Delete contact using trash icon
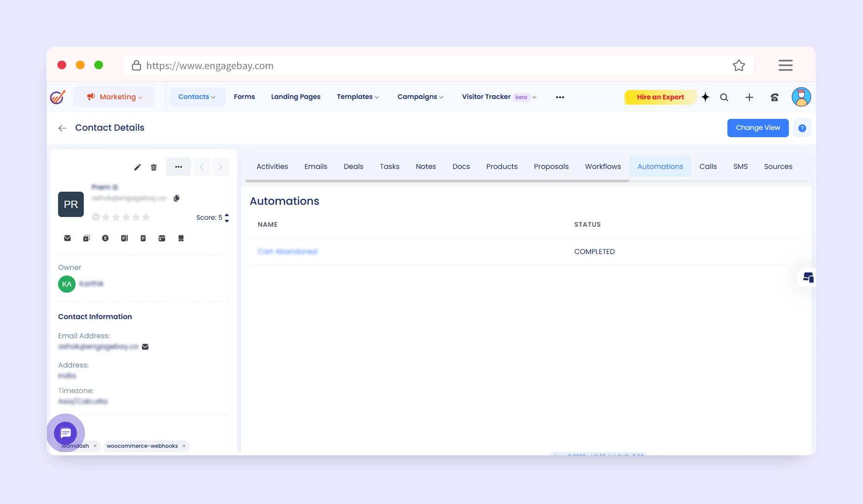The image size is (863, 504). [x=154, y=167]
